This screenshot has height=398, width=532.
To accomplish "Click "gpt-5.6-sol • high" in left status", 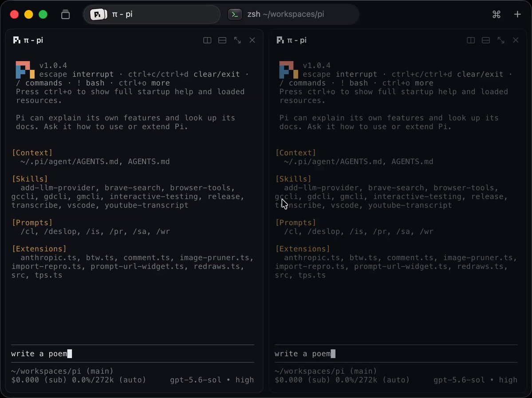I will tap(212, 380).
